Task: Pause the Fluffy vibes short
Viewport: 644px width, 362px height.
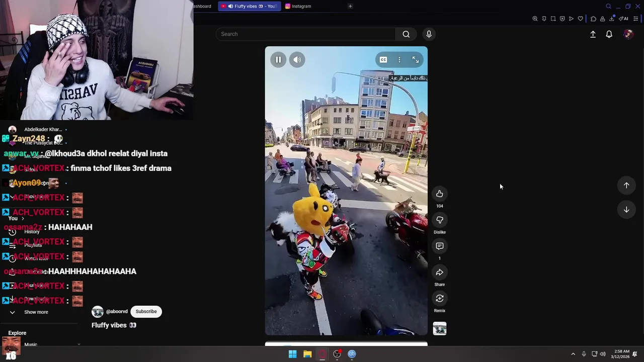Action: (x=278, y=60)
